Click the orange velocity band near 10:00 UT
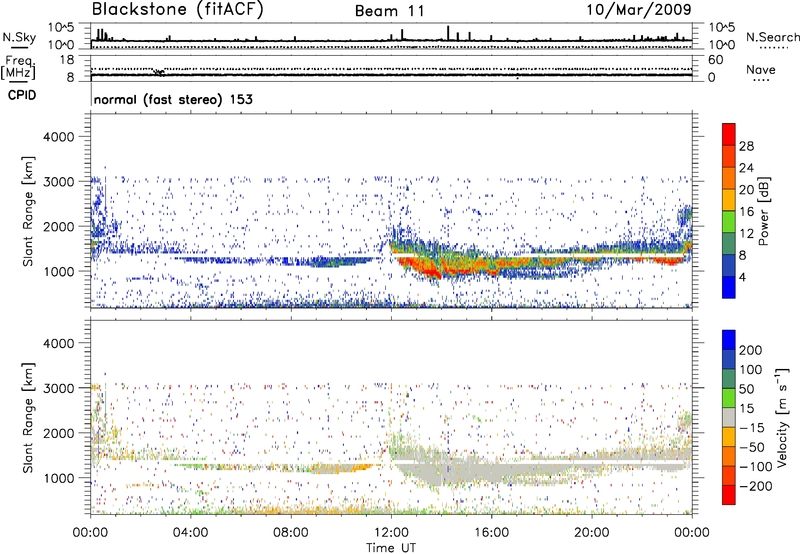This screenshot has width=800, height=554. (x=344, y=467)
